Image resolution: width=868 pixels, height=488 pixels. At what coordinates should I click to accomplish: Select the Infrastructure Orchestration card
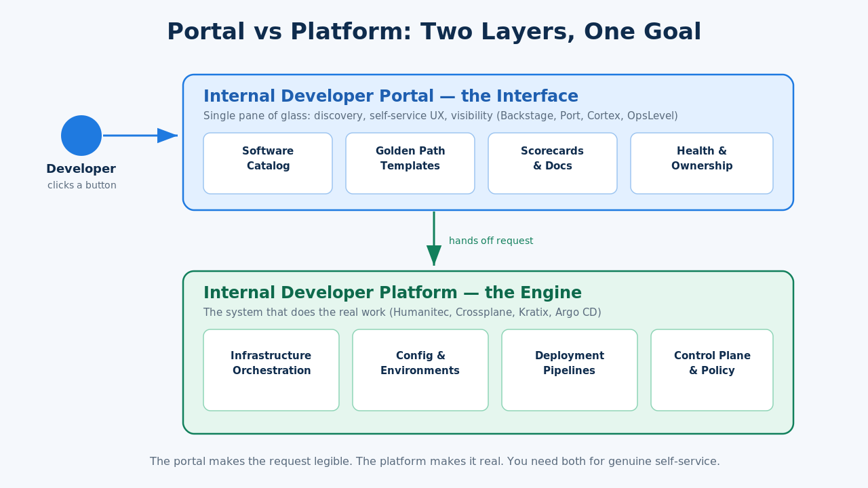tap(271, 370)
